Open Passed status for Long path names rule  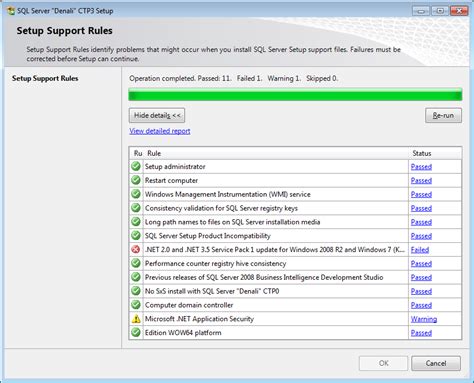click(x=421, y=222)
